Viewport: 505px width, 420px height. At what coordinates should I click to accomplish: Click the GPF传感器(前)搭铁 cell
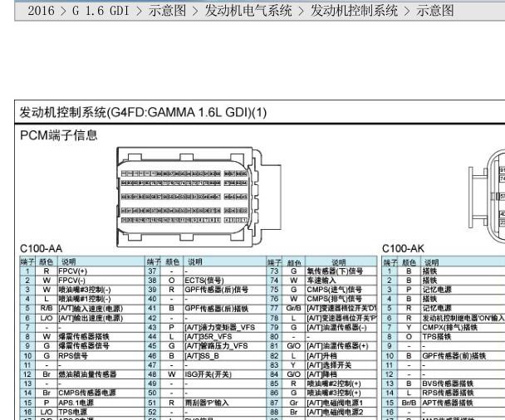tap(463, 355)
